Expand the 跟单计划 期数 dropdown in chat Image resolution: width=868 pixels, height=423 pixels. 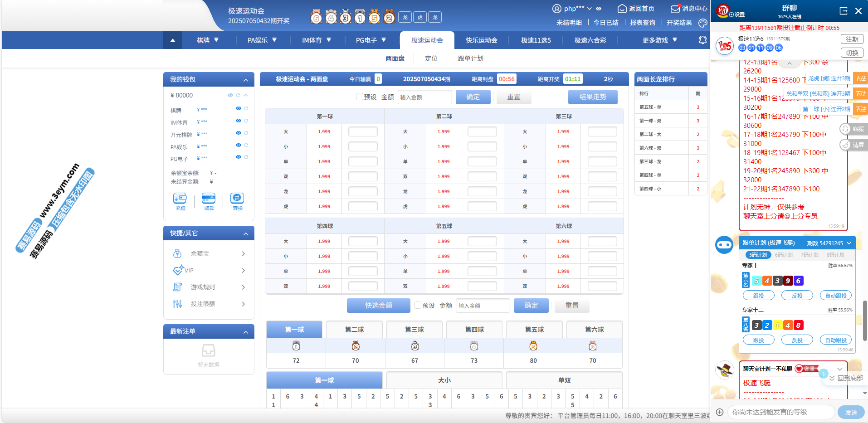click(849, 243)
